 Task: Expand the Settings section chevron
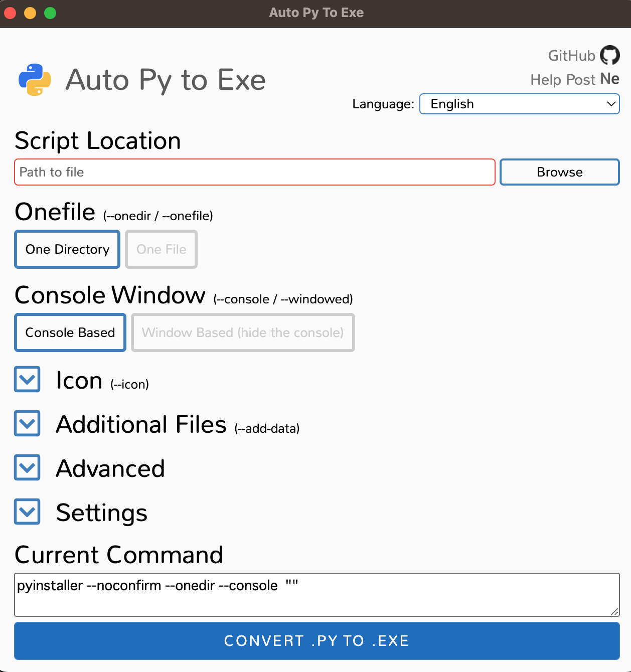coord(27,512)
